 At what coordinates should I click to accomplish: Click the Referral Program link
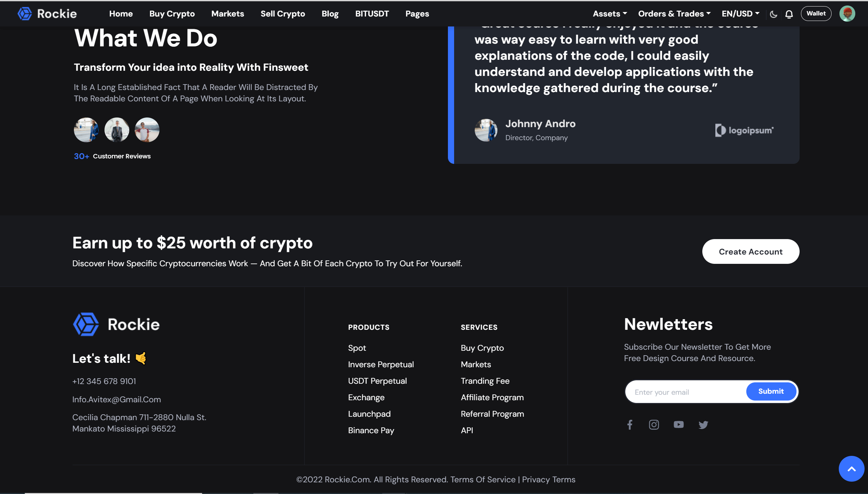pos(492,414)
